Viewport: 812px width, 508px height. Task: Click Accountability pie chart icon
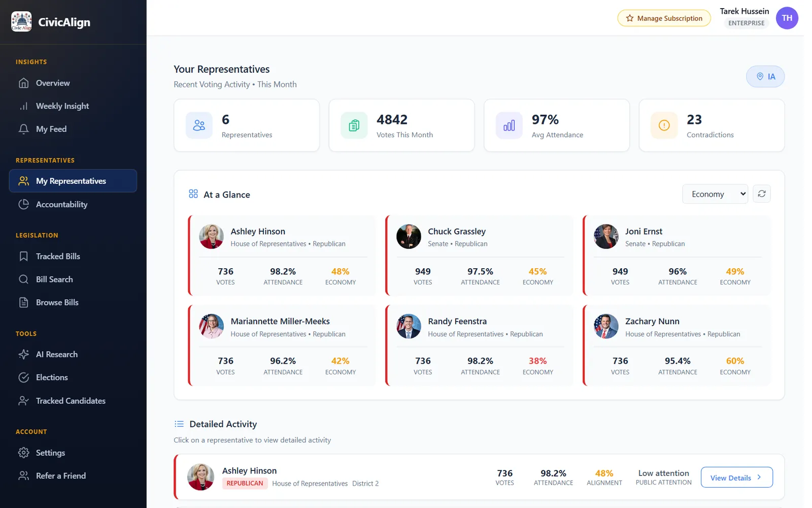click(x=24, y=204)
